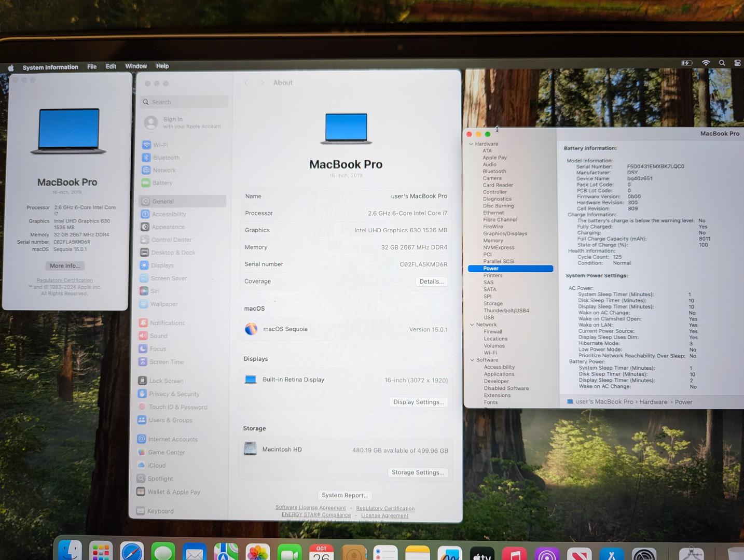Open Finder from the Dock
The height and width of the screenshot is (560, 744).
(70, 551)
